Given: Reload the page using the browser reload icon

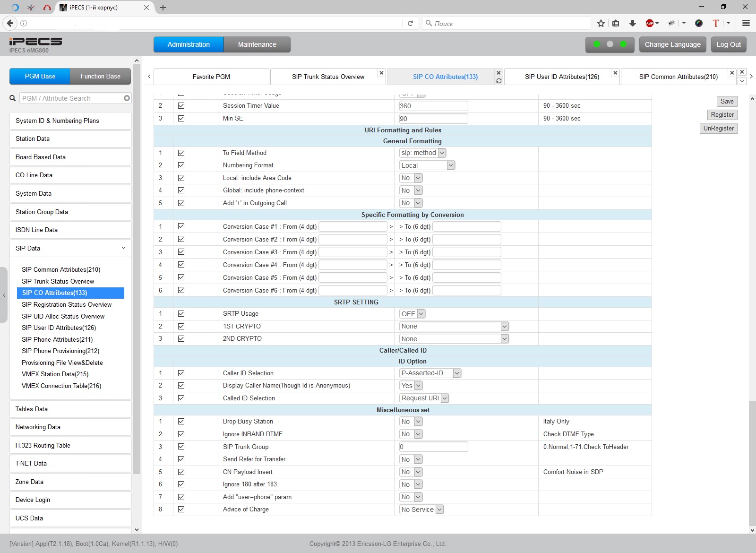Looking at the screenshot, I should point(410,23).
